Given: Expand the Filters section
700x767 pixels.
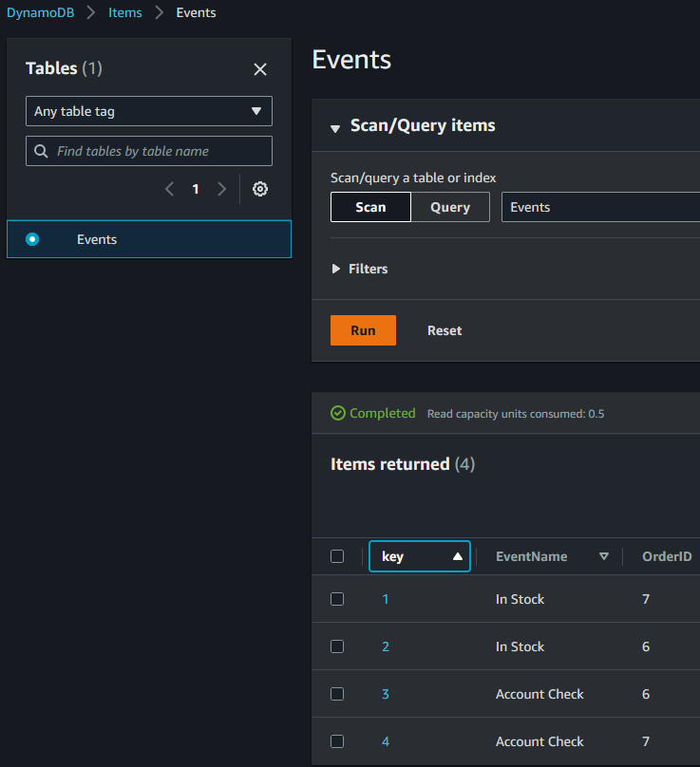Looking at the screenshot, I should 359,269.
